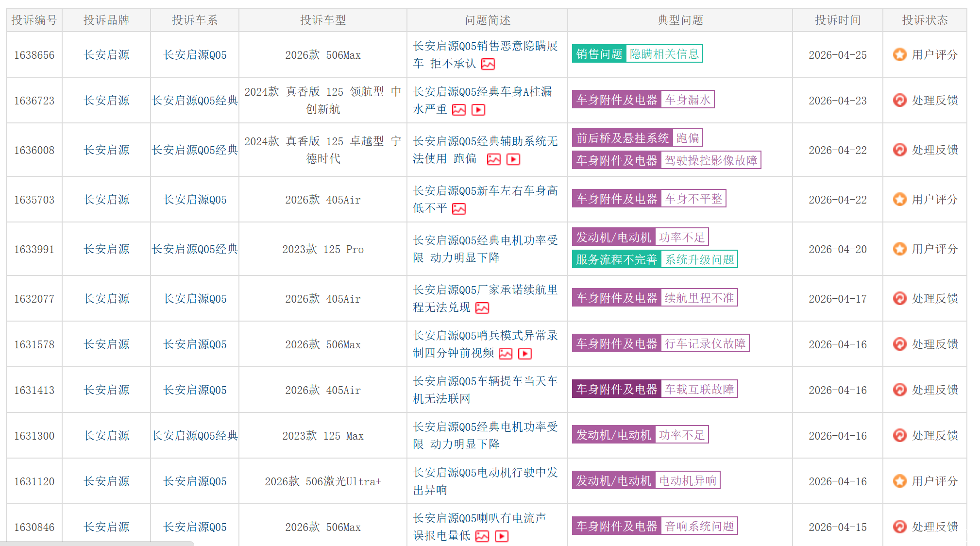Click the date 2026-04-25
The height and width of the screenshot is (546, 980).
click(838, 55)
